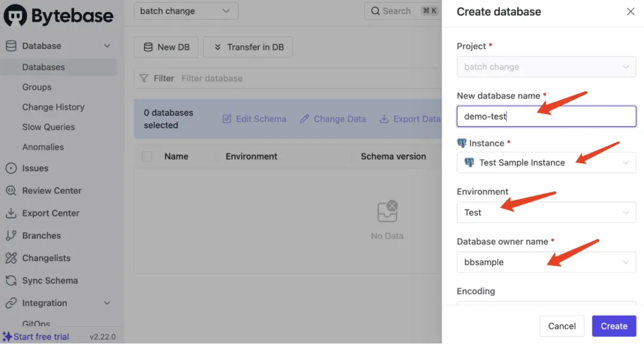Image resolution: width=644 pixels, height=345 pixels.
Task: Click the Bytebase logo icon
Action: click(16, 16)
